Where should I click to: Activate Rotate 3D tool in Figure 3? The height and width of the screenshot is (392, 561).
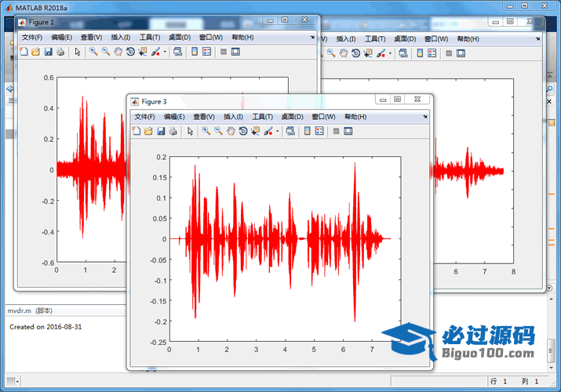point(243,131)
